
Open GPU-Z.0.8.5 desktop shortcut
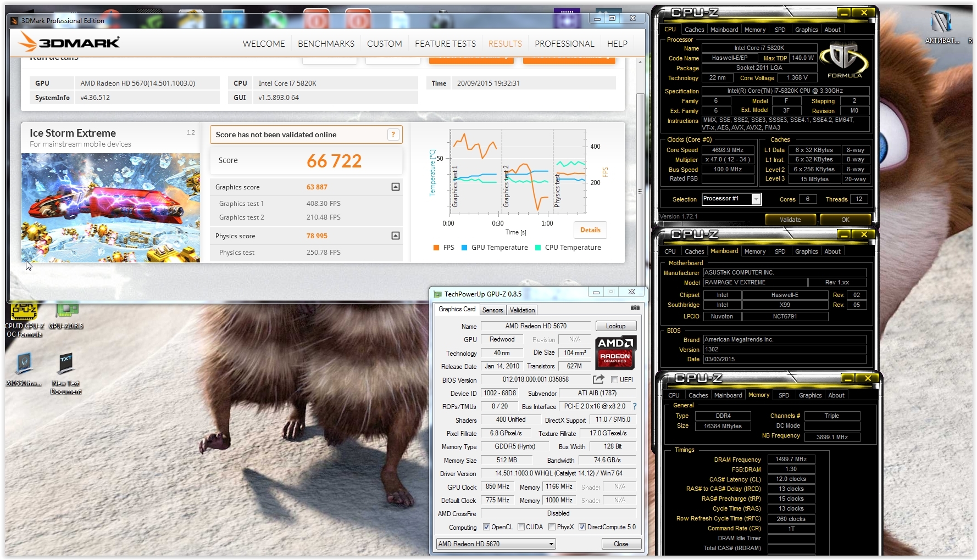[x=66, y=317]
